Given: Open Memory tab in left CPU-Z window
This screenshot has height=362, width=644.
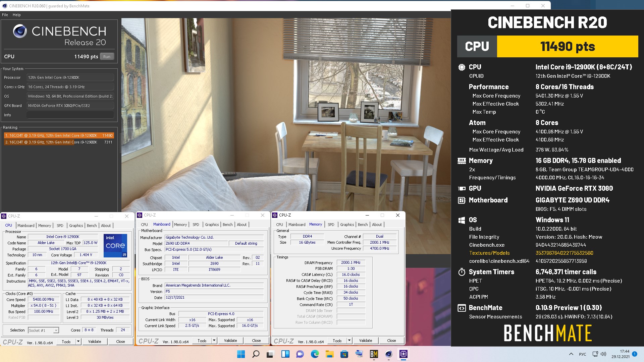Looking at the screenshot, I should pos(45,226).
